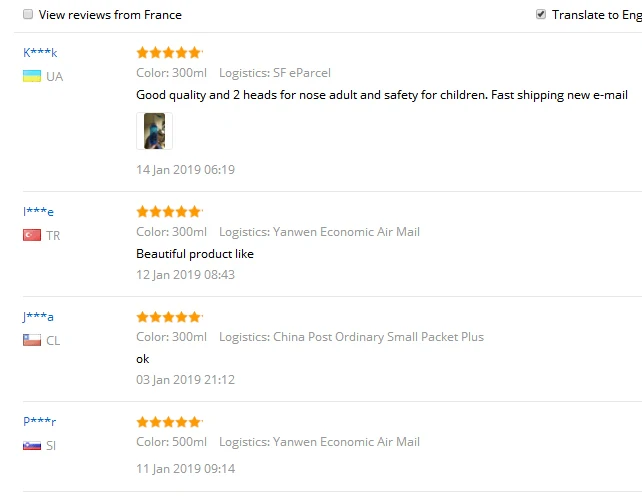Image resolution: width=642 pixels, height=497 pixels.
Task: Click the Logistics: SF eParcel text
Action: (275, 73)
